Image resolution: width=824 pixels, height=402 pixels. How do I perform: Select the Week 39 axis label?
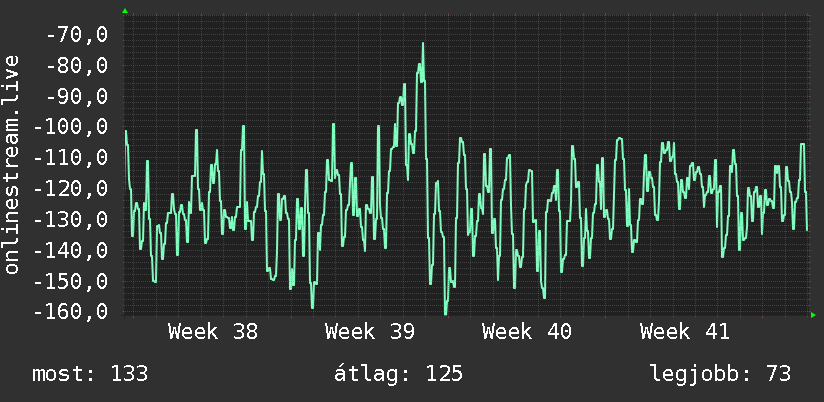[370, 332]
